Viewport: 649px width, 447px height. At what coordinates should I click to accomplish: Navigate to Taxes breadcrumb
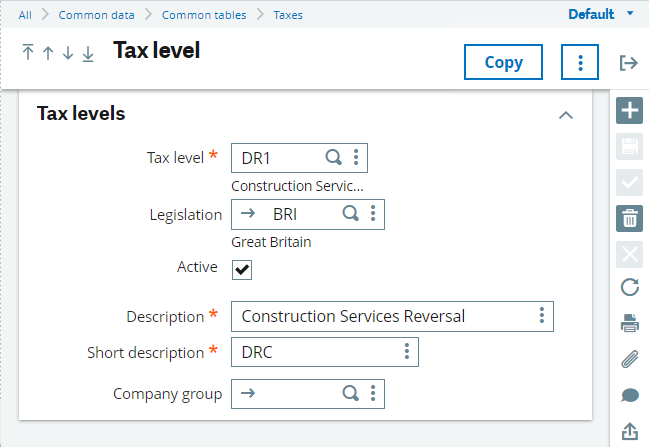pos(288,15)
